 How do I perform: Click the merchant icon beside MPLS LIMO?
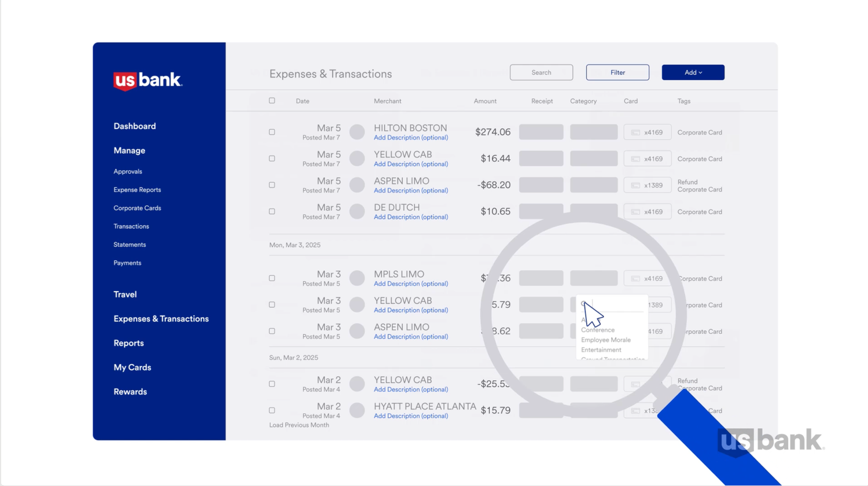point(357,278)
